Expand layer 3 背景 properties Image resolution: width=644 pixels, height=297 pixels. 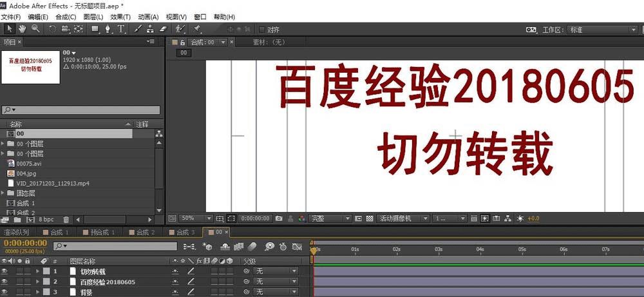pyautogui.click(x=38, y=292)
